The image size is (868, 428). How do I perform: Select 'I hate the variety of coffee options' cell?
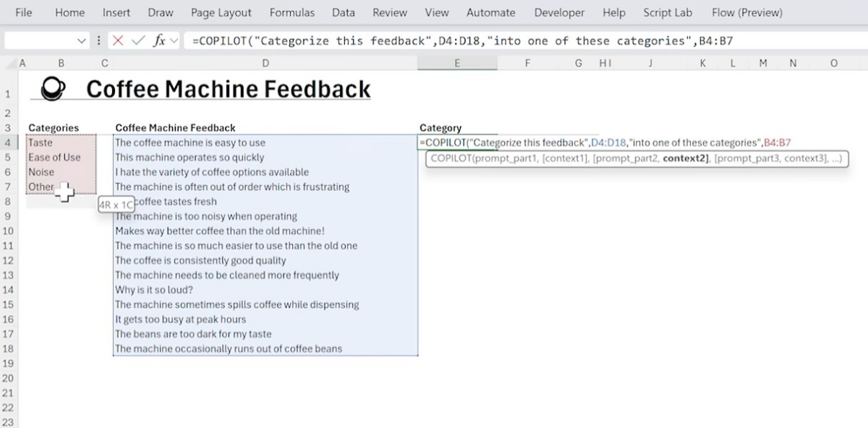265,172
